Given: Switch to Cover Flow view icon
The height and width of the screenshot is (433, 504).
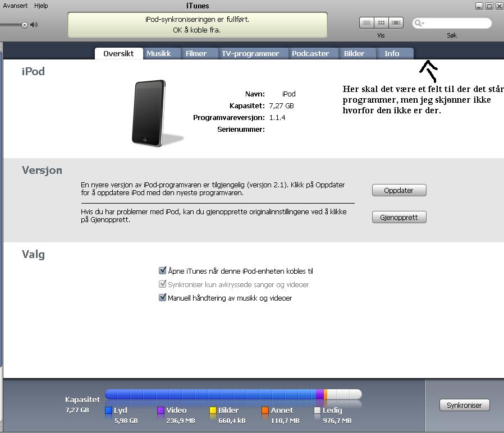Looking at the screenshot, I should click(396, 23).
